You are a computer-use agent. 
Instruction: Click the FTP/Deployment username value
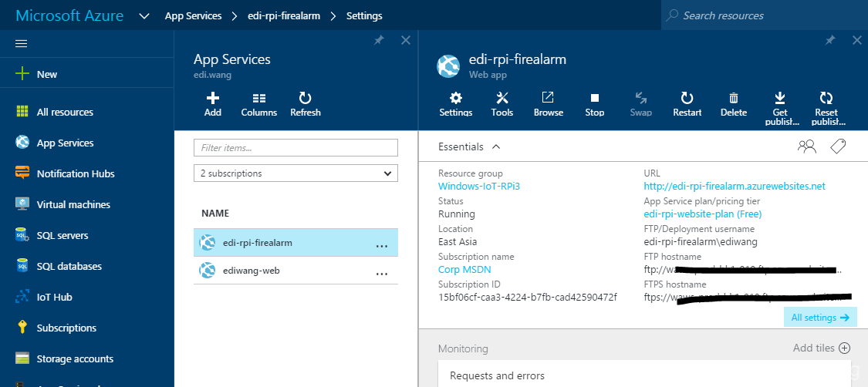click(x=701, y=241)
